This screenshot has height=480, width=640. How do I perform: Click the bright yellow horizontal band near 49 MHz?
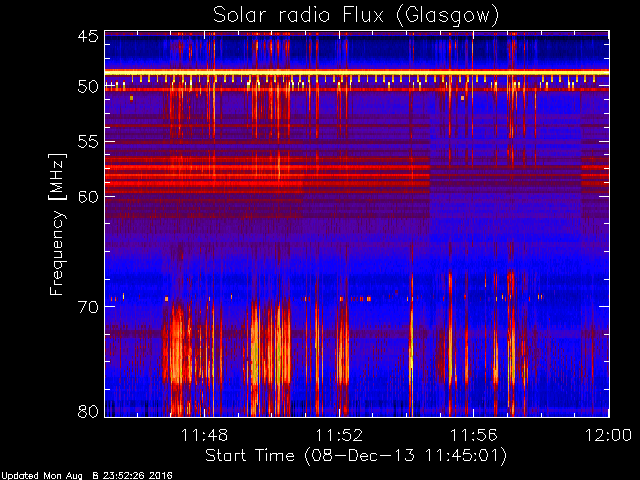[357, 72]
